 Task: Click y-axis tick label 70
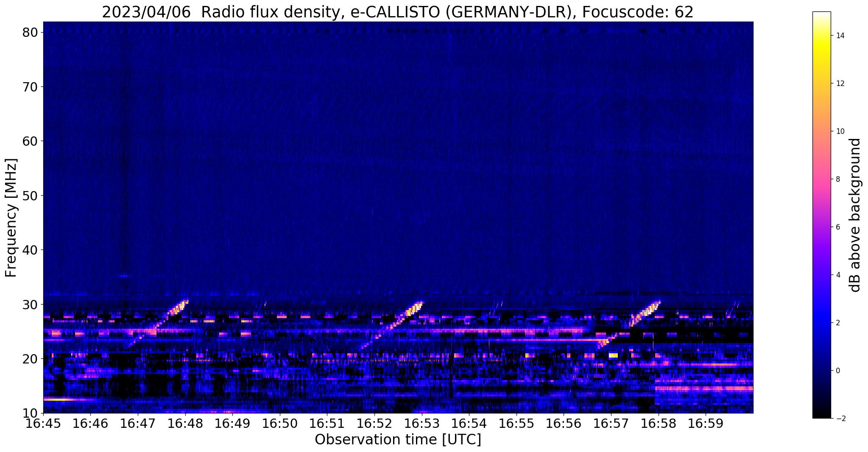[x=30, y=87]
